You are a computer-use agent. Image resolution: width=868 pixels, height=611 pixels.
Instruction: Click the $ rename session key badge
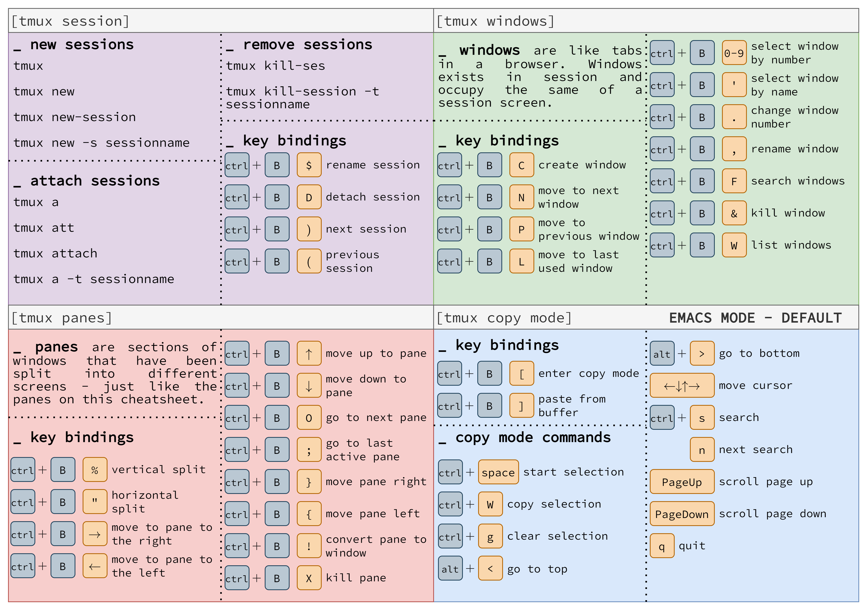pos(309,165)
